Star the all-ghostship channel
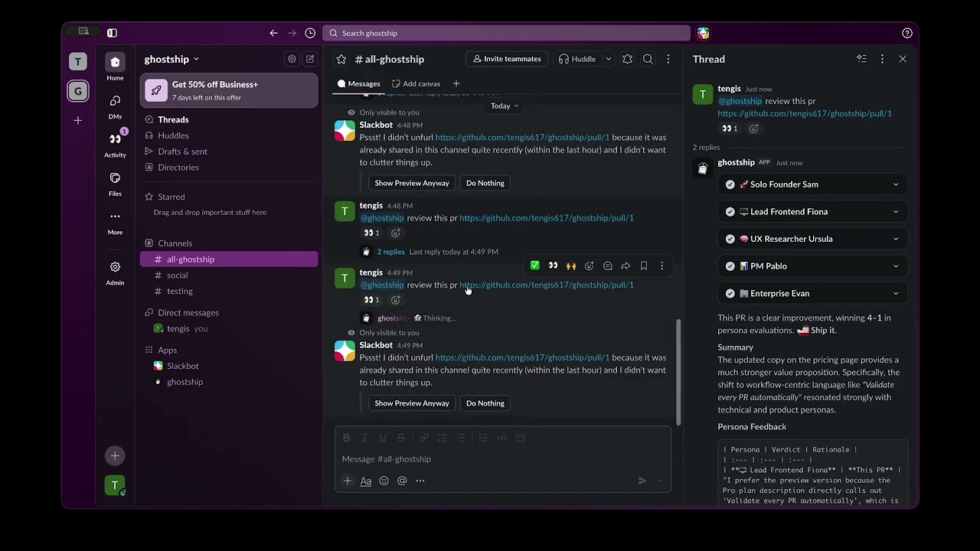 pos(341,59)
